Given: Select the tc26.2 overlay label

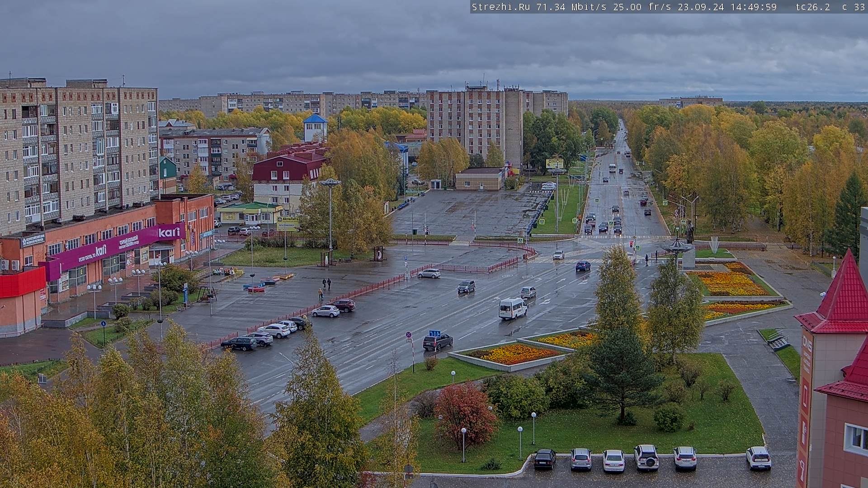Looking at the screenshot, I should pyautogui.click(x=813, y=7).
